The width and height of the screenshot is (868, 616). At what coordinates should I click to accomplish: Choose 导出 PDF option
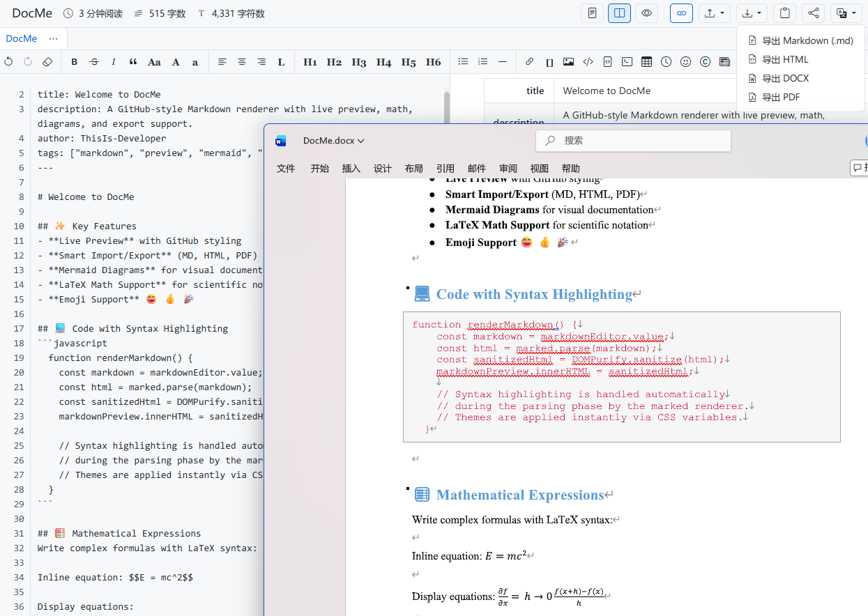[x=800, y=97]
